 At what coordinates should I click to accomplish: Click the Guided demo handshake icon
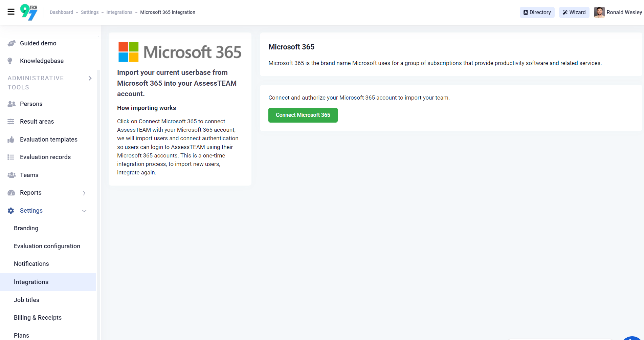click(12, 43)
